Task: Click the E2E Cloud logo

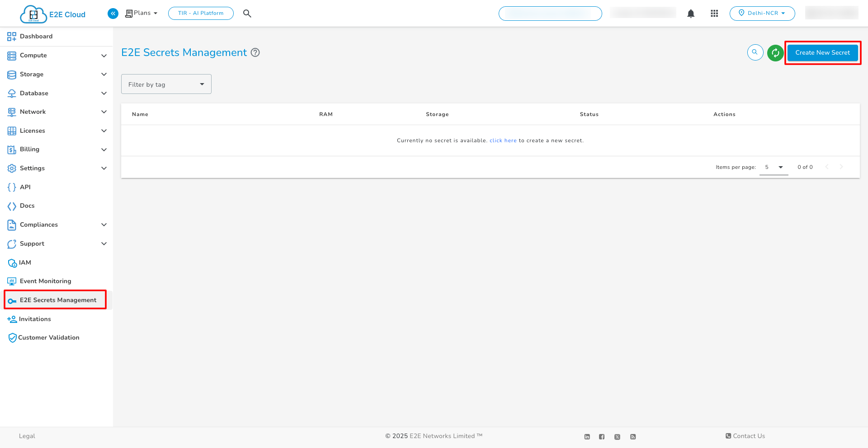Action: click(53, 14)
